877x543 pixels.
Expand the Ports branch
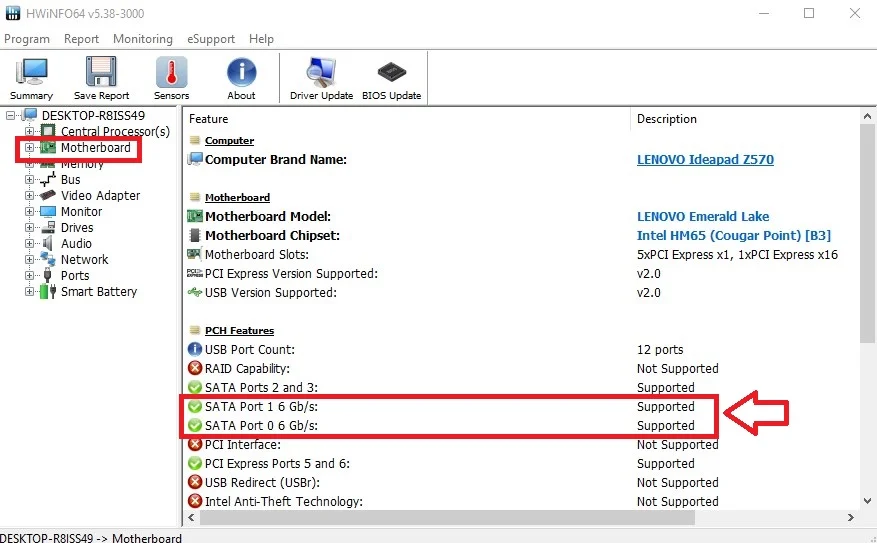pyautogui.click(x=29, y=276)
